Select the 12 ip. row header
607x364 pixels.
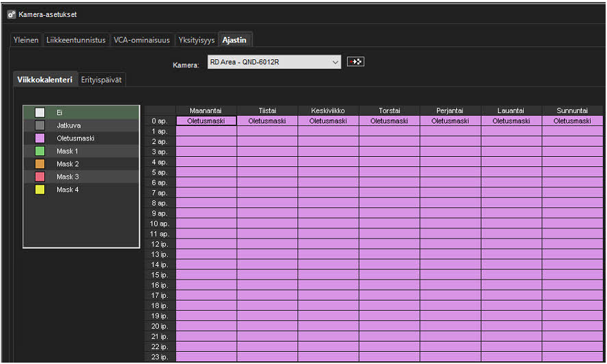160,244
